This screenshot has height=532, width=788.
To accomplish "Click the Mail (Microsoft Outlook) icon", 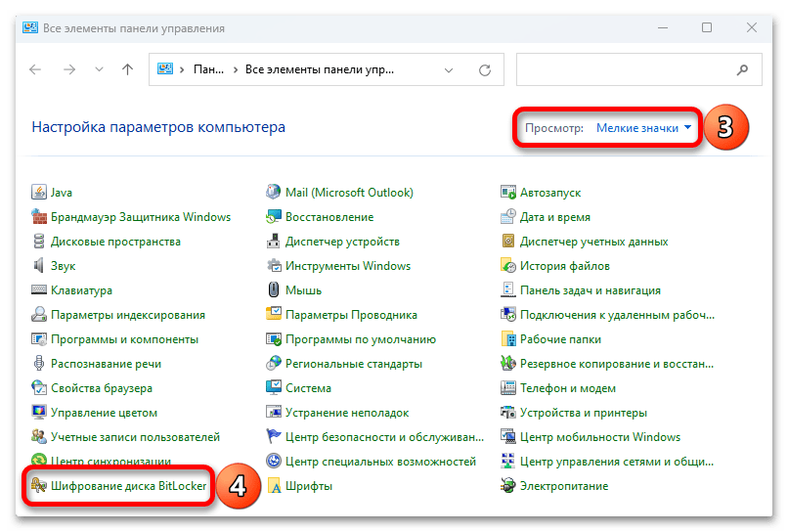I will coord(274,192).
